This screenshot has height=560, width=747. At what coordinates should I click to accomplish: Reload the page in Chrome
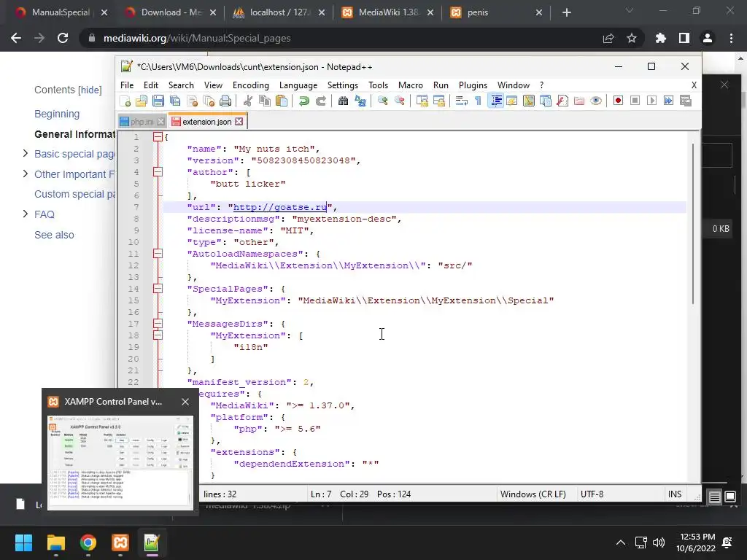[63, 38]
